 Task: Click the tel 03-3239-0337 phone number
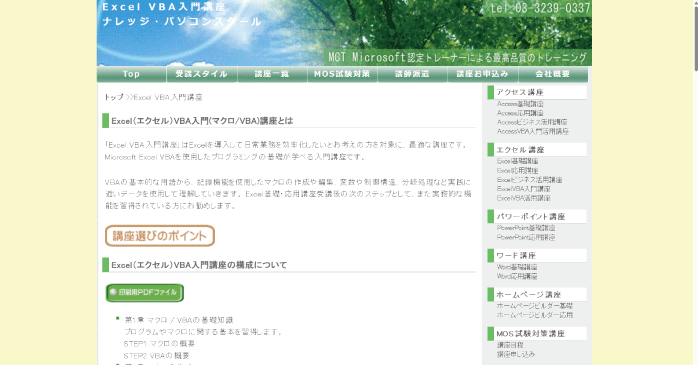pos(540,8)
